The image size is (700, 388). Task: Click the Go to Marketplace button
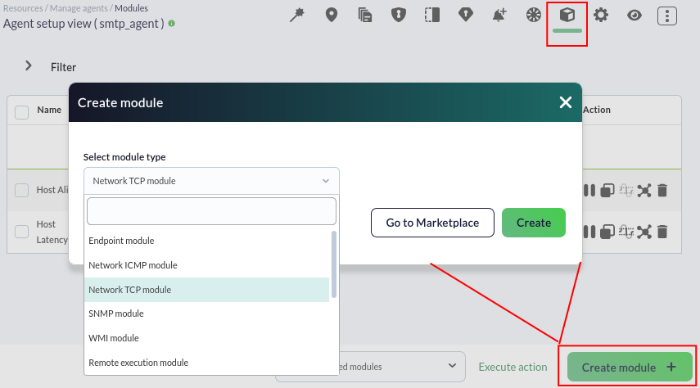[x=432, y=223]
